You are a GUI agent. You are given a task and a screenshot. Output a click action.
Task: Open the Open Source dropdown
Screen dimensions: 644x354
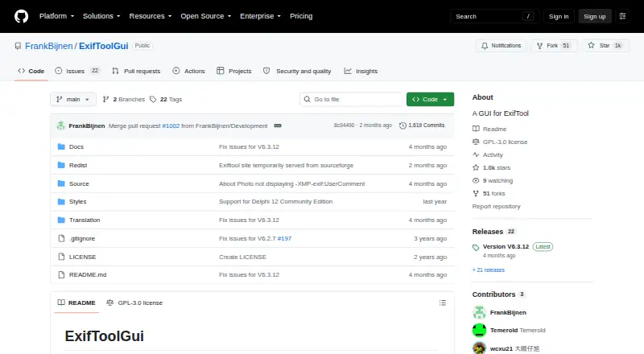click(x=206, y=16)
